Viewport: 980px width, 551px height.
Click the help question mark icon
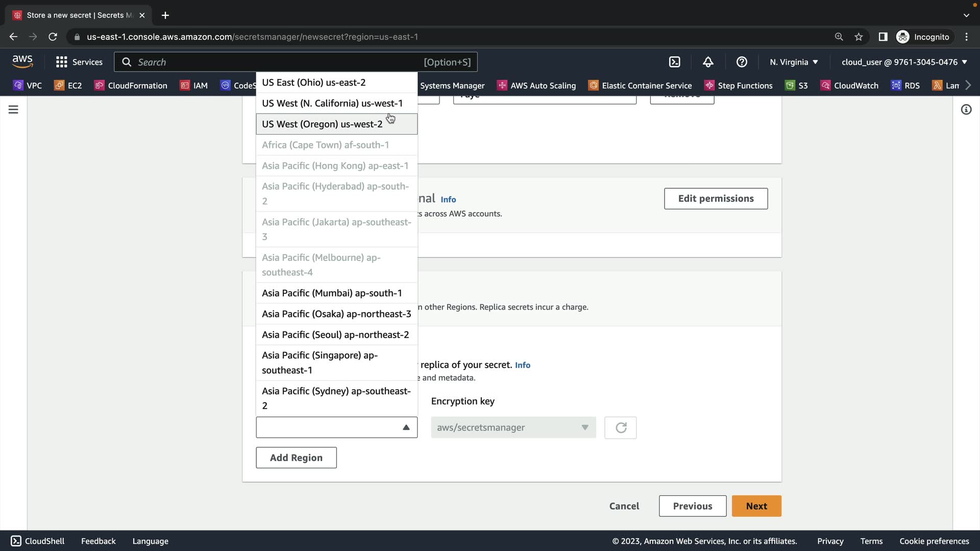[x=742, y=62]
